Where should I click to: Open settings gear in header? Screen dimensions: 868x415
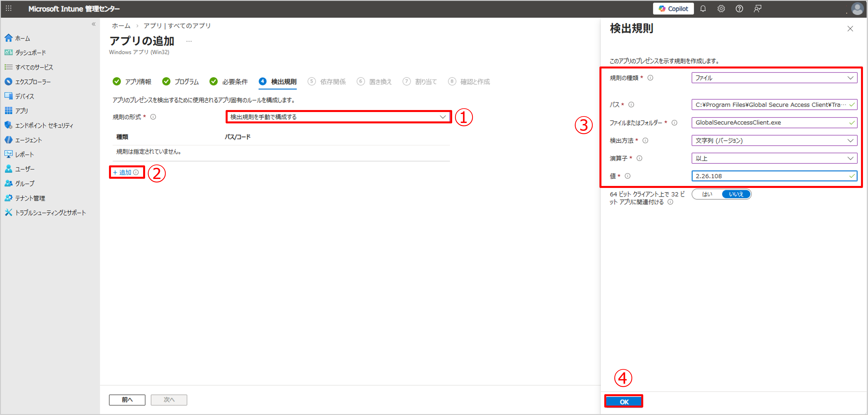721,9
